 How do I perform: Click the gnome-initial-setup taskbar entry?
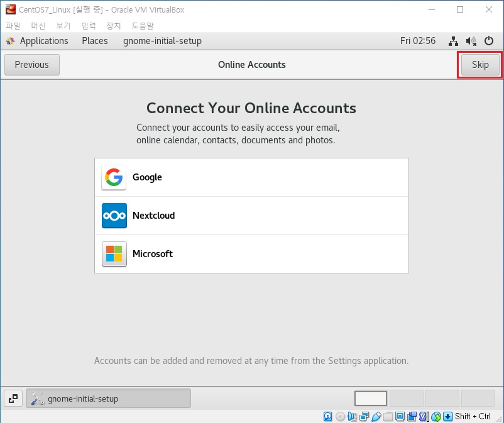pos(108,398)
